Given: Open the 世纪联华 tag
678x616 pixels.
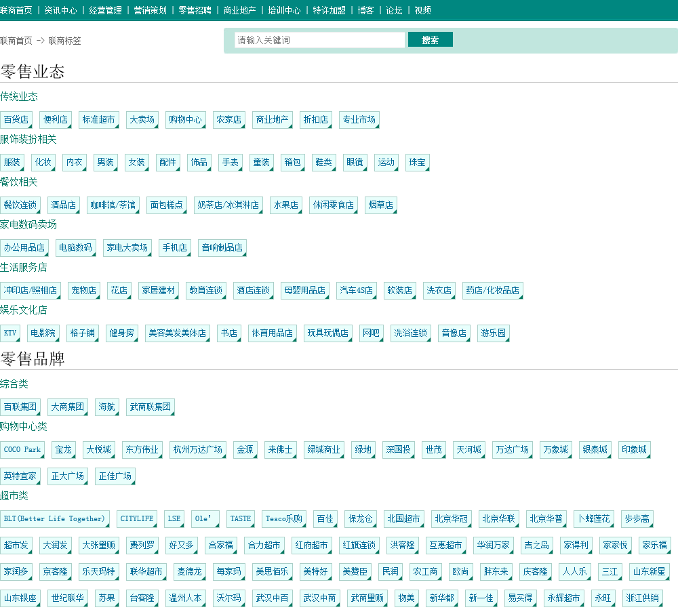Looking at the screenshot, I should 67,598.
